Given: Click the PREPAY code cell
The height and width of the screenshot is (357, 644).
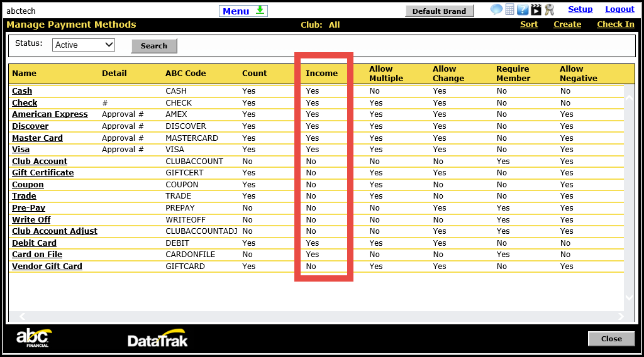Looking at the screenshot, I should click(x=180, y=207).
